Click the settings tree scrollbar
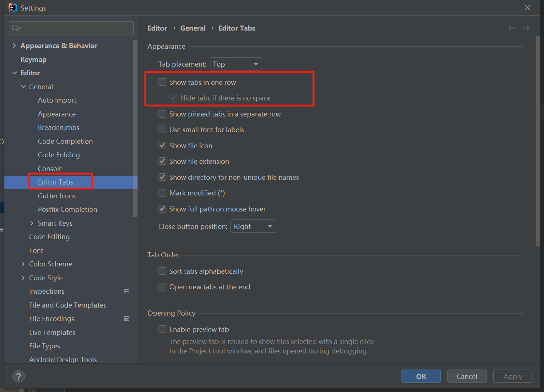The width and height of the screenshot is (544, 392). coord(135,128)
